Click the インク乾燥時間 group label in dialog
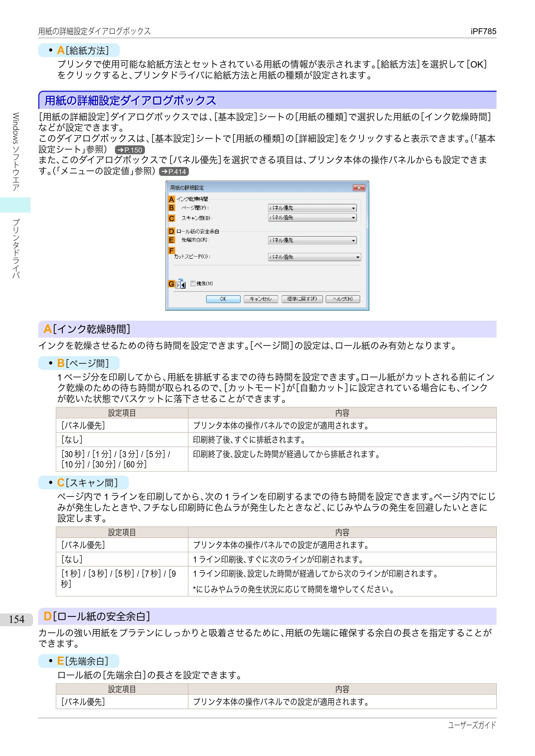 (x=192, y=199)
